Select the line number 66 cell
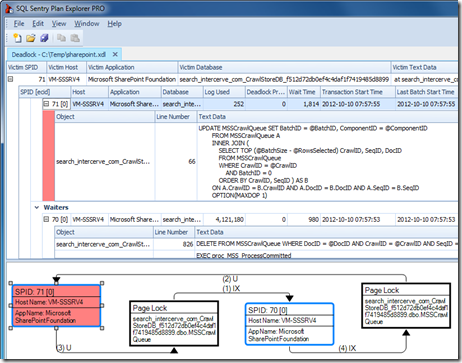This screenshot has height=363, width=462. pyautogui.click(x=176, y=162)
